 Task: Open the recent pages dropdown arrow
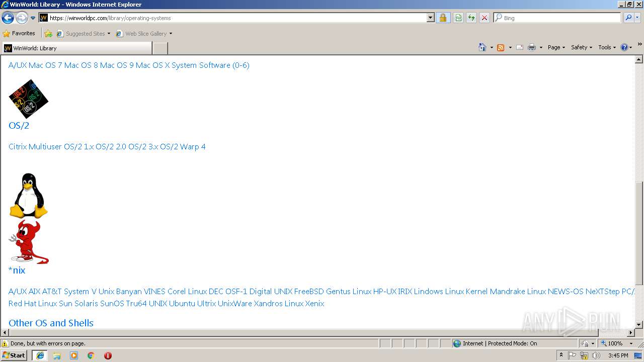pyautogui.click(x=33, y=18)
